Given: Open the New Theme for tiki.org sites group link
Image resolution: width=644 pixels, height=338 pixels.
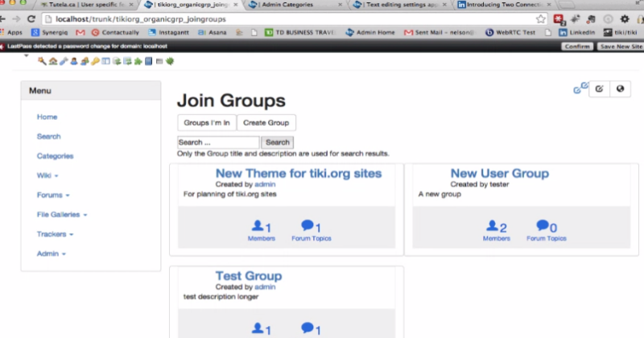Looking at the screenshot, I should coord(299,173).
